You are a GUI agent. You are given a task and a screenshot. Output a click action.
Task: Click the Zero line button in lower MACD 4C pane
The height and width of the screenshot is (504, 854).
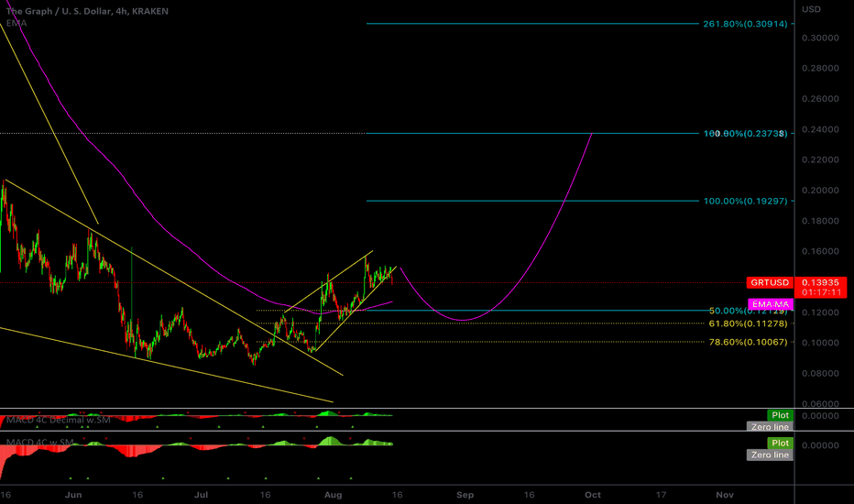point(770,455)
